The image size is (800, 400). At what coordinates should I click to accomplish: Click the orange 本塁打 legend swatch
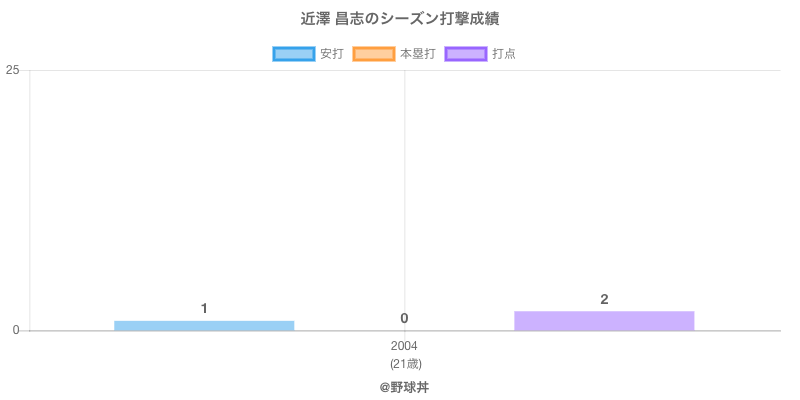(x=374, y=54)
